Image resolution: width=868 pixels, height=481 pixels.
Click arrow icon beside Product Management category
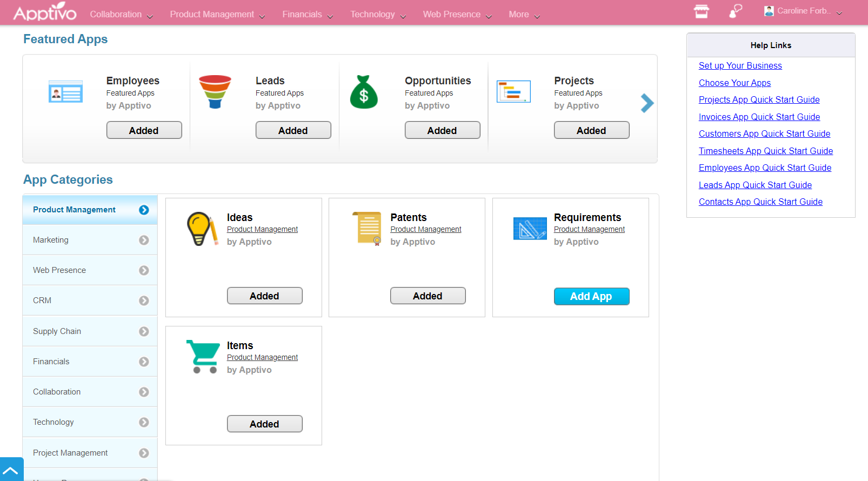tap(144, 210)
